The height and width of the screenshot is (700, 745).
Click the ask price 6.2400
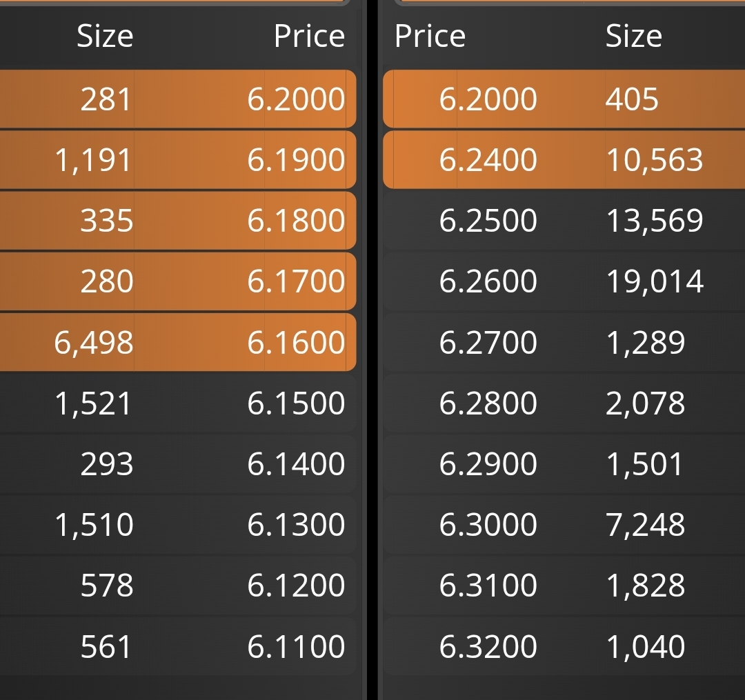click(488, 160)
